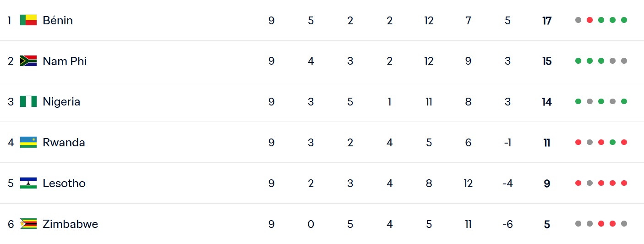Select the Nigeria team name

[61, 101]
